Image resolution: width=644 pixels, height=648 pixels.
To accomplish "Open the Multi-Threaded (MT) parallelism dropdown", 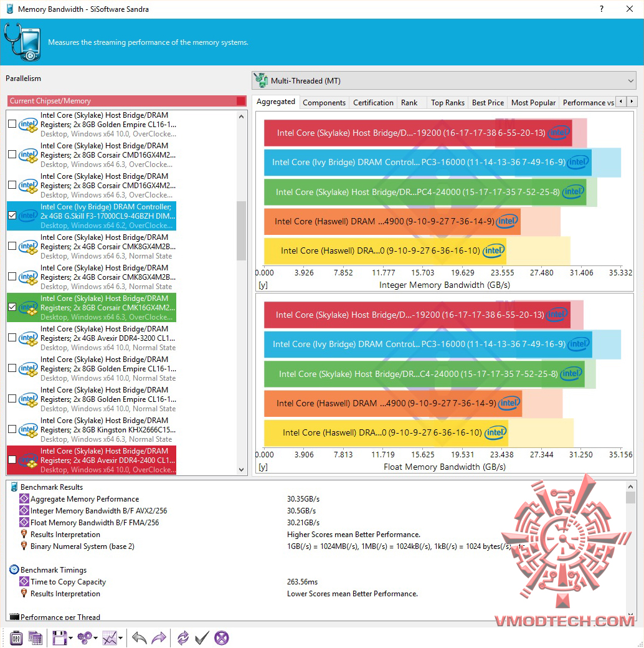I will coord(443,80).
